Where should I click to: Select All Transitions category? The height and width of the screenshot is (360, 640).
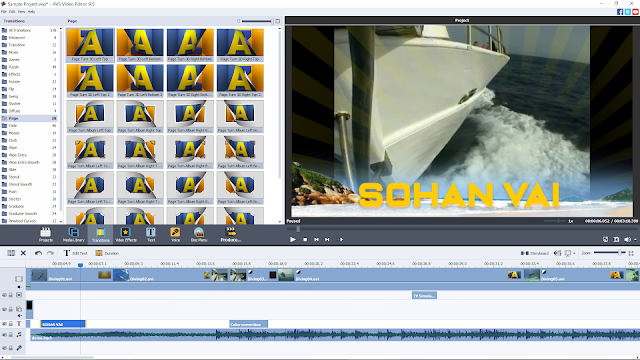coord(29,30)
